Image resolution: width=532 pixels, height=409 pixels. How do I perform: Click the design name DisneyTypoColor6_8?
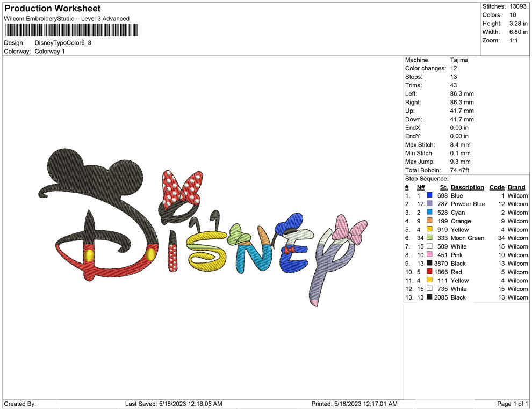pos(63,43)
